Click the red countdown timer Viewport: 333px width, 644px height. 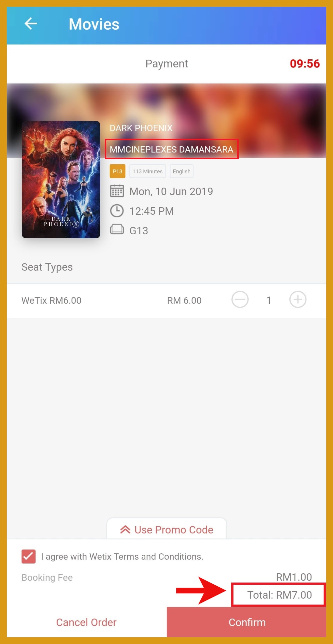(x=305, y=64)
